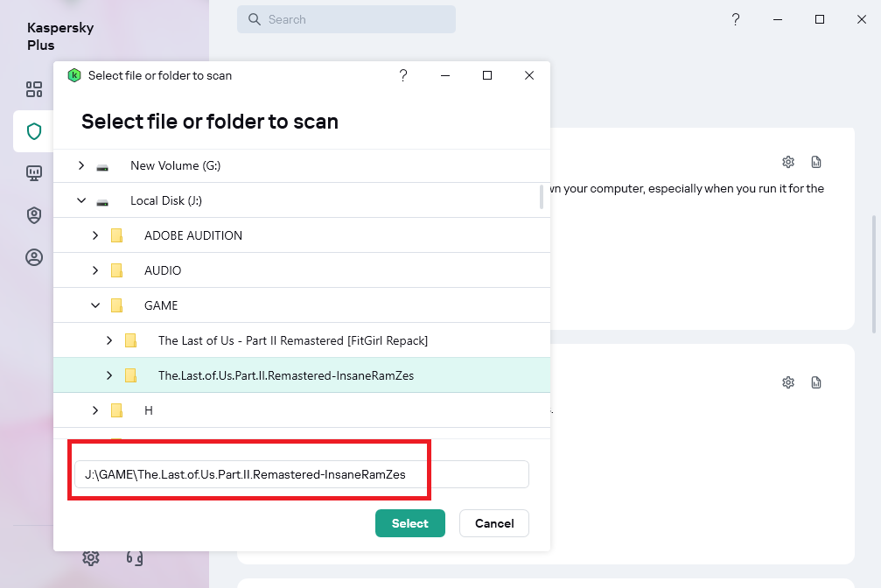Select Local Disk (J:) in the tree
This screenshot has height=588, width=881.
coord(302,200)
